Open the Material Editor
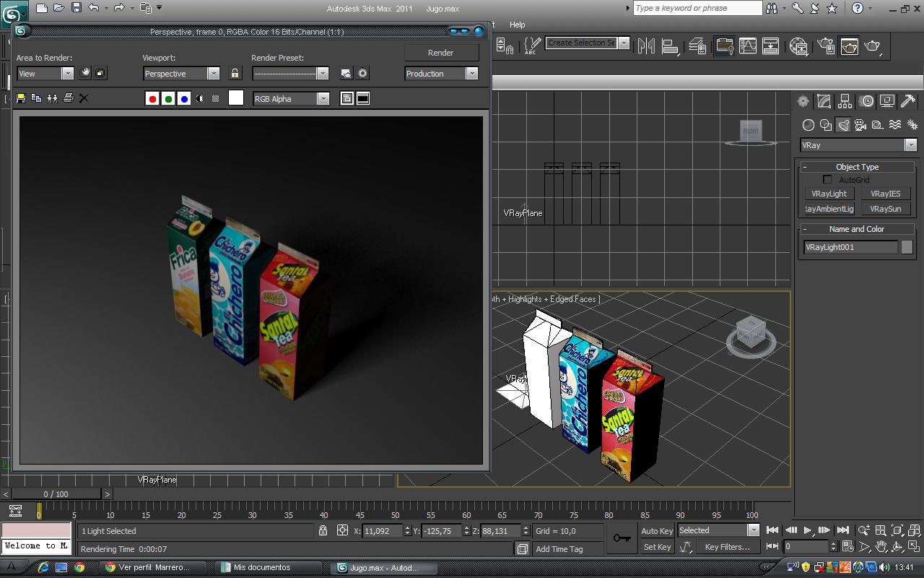Screen dimensions: 924x578 pos(798,46)
